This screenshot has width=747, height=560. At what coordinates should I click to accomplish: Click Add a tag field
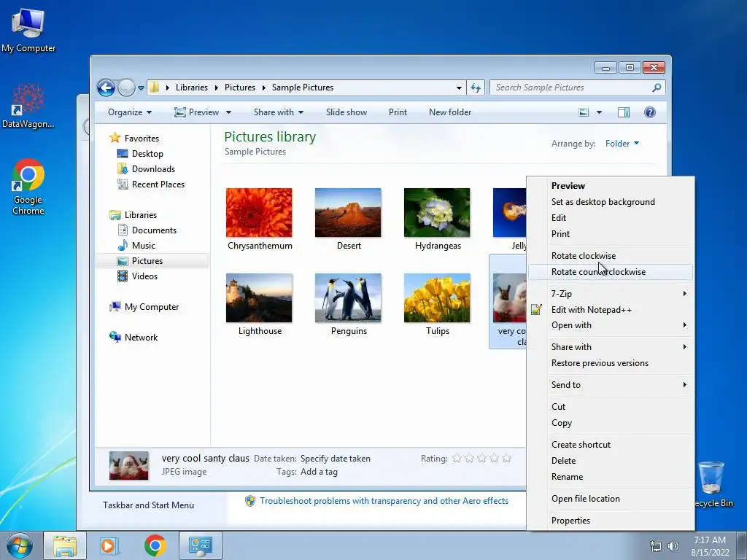coord(319,472)
